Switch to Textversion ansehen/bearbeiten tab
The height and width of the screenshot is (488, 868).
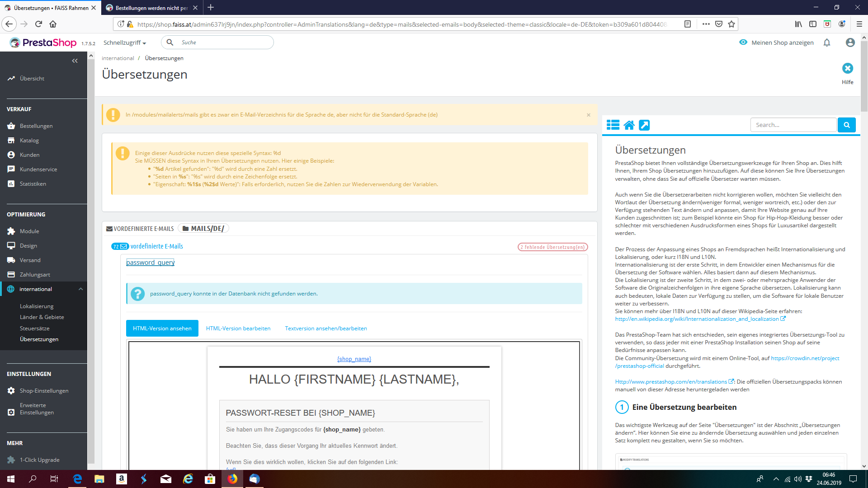point(325,328)
